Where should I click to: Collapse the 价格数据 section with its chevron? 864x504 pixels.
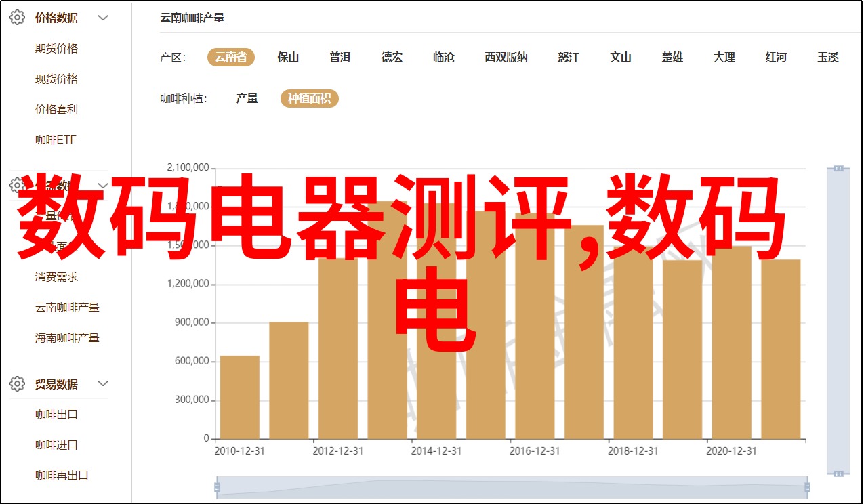pos(103,18)
